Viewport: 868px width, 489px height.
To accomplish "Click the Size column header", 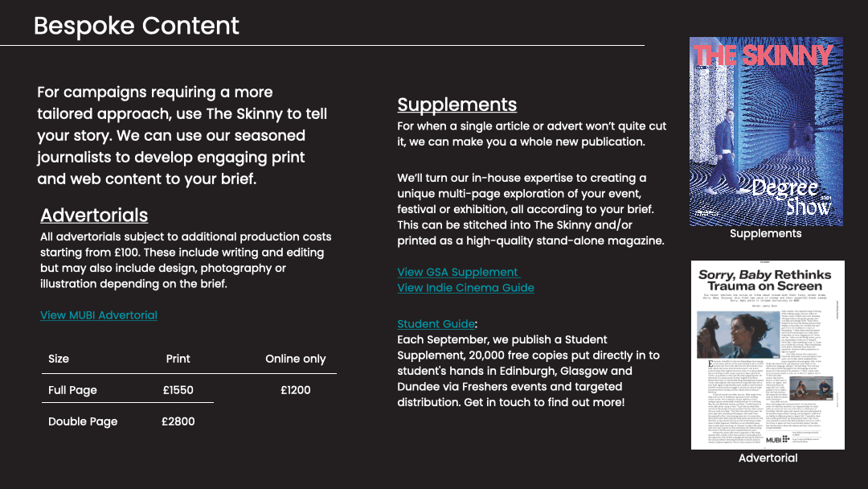I will (59, 359).
